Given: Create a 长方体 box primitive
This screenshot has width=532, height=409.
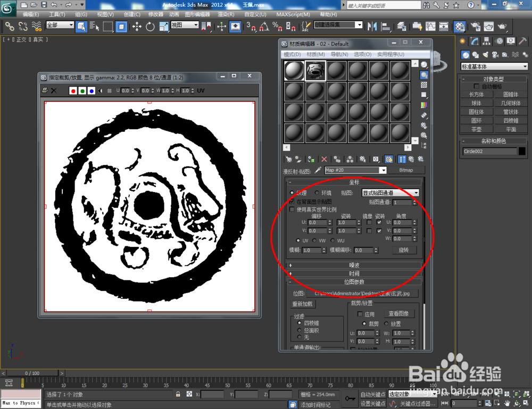Looking at the screenshot, I should point(476,95).
